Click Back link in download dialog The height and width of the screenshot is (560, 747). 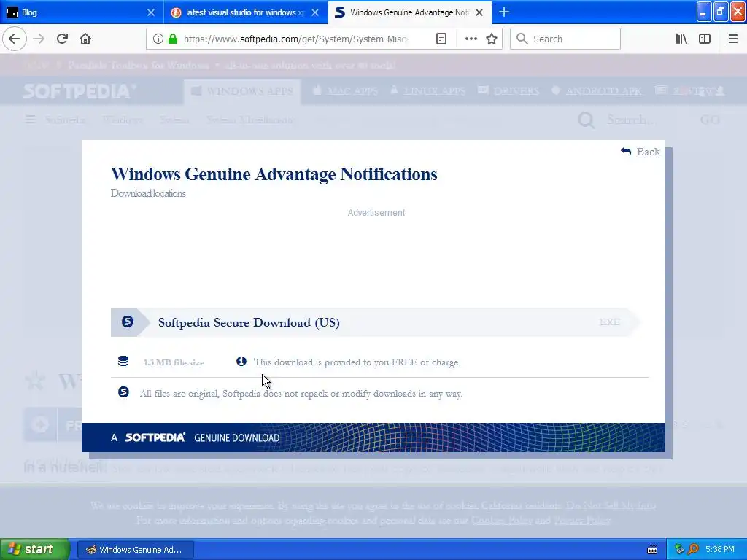(x=640, y=152)
